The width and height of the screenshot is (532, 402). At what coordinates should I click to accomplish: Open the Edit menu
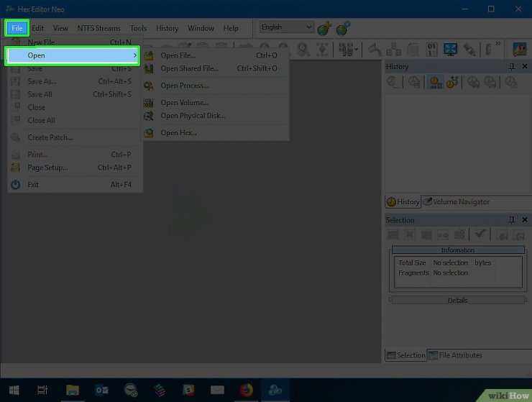click(x=37, y=28)
